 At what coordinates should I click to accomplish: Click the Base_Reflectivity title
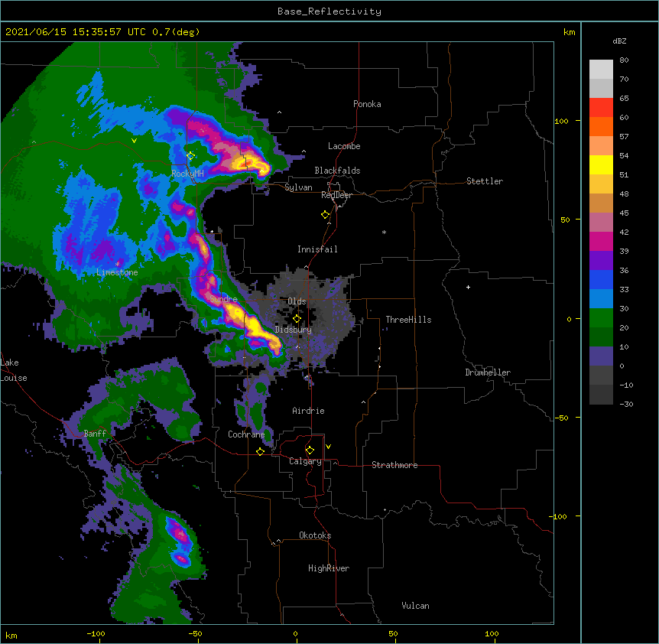[329, 11]
